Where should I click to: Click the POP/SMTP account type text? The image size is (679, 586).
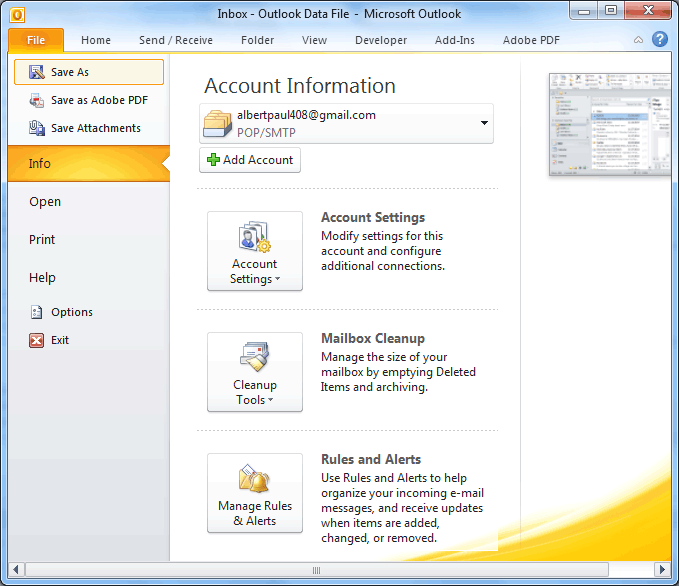(266, 133)
